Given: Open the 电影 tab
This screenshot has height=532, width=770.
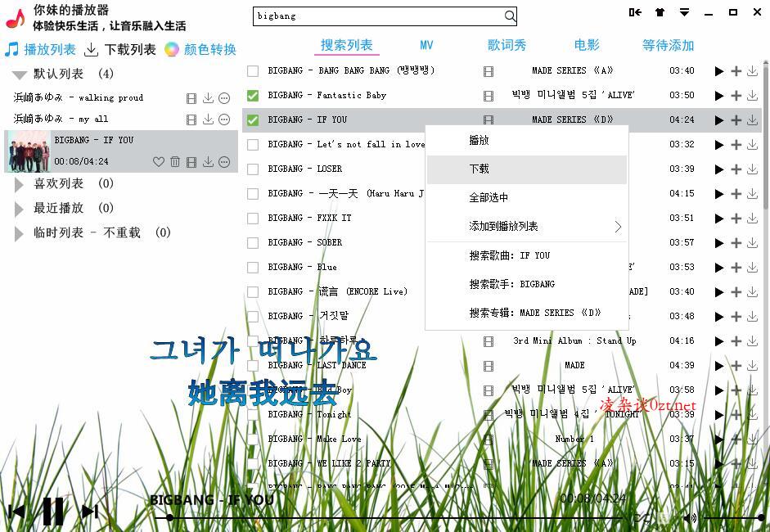Looking at the screenshot, I should pyautogui.click(x=587, y=45).
